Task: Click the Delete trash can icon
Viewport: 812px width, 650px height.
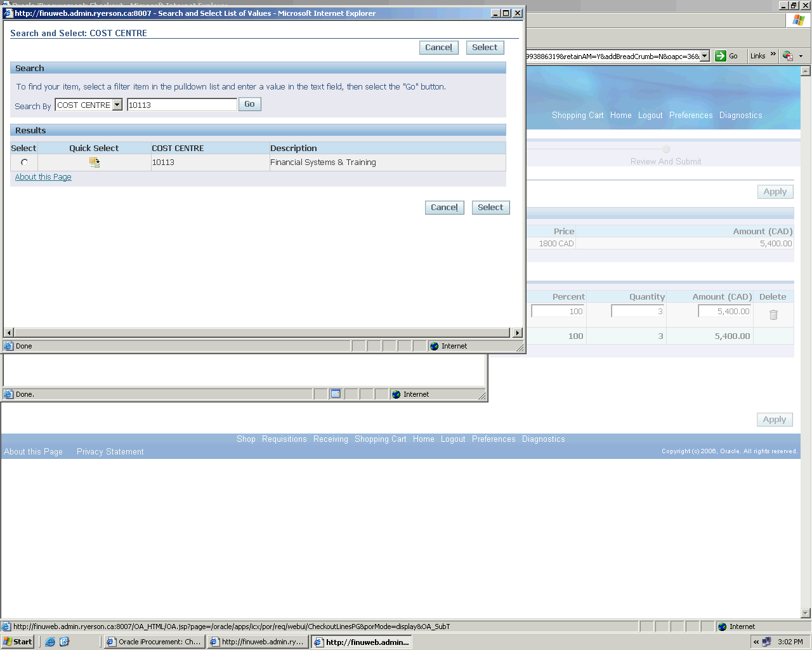Action: [773, 315]
